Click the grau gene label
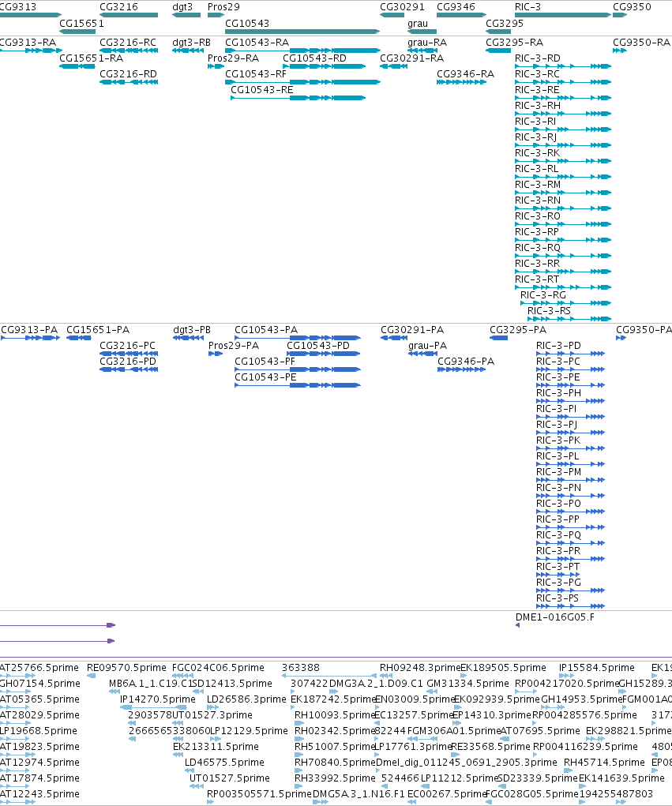The height and width of the screenshot is (806, 672). click(418, 23)
